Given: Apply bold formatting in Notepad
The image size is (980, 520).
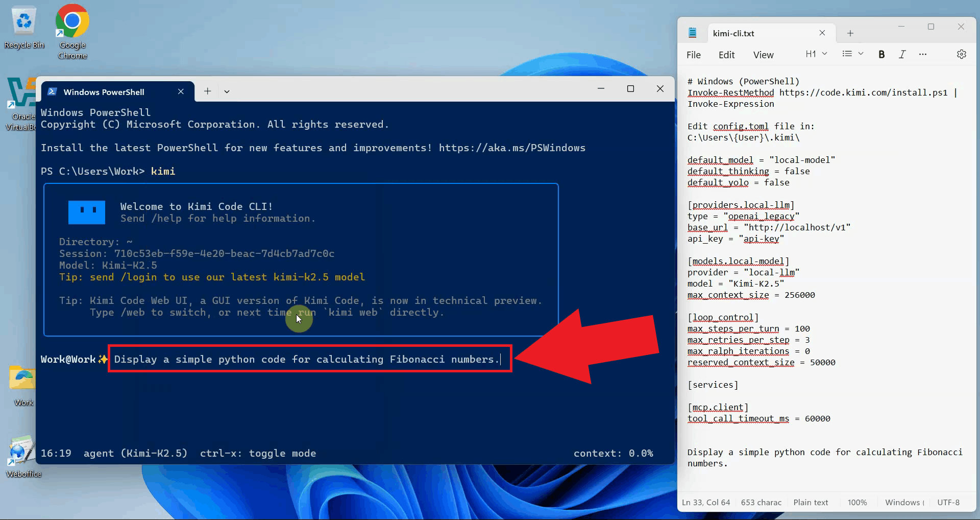Looking at the screenshot, I should (881, 54).
